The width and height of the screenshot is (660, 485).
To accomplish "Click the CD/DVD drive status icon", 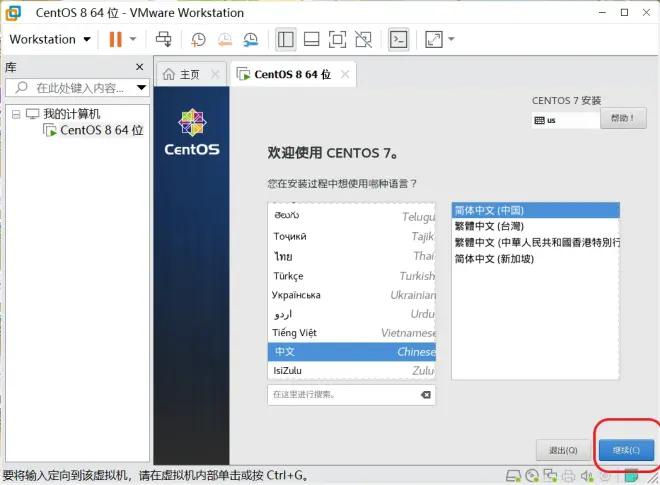I will pos(532,476).
